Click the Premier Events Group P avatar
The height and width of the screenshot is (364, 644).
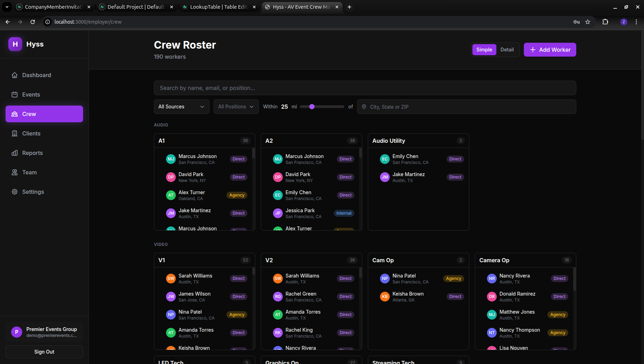point(17,332)
